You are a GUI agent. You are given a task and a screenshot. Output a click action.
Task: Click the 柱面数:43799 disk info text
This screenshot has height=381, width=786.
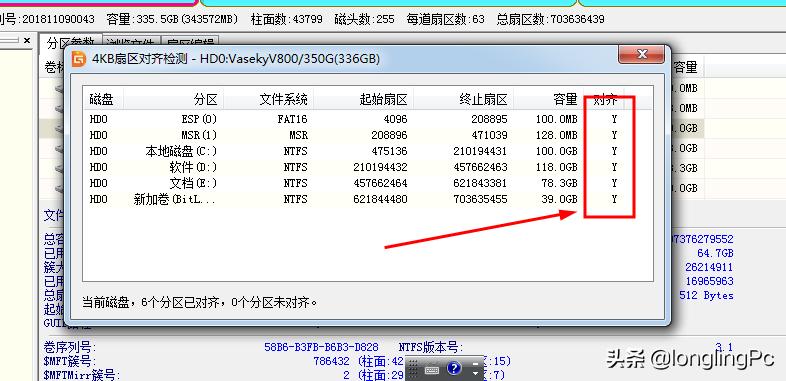pos(286,20)
